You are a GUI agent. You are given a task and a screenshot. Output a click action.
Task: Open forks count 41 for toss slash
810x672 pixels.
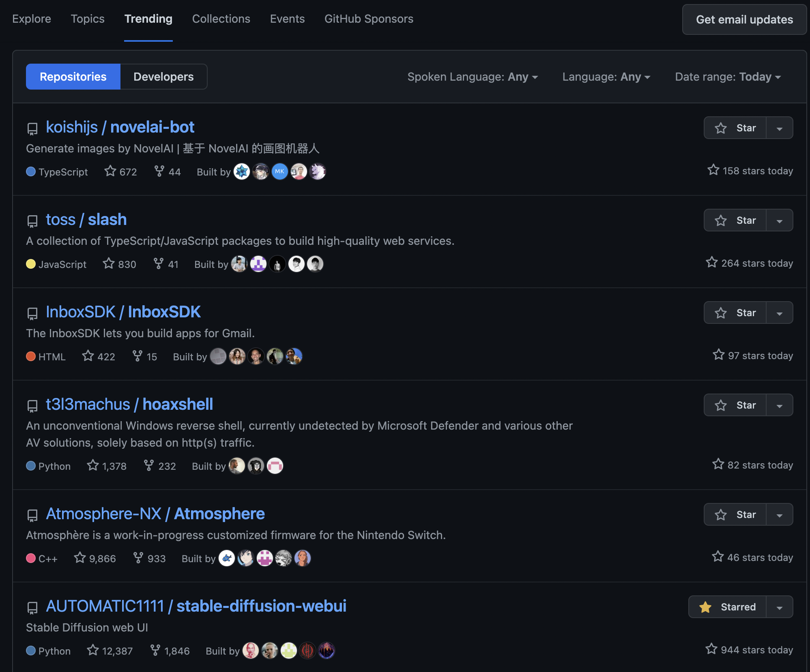[166, 264]
